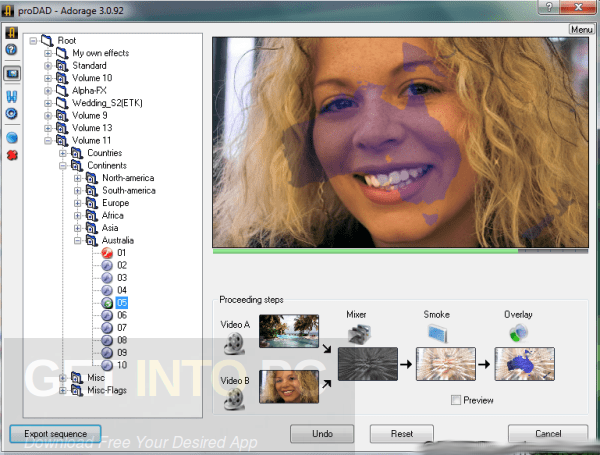Image resolution: width=600 pixels, height=455 pixels.
Task: Open the Overlay step icon
Action: pyautogui.click(x=518, y=333)
